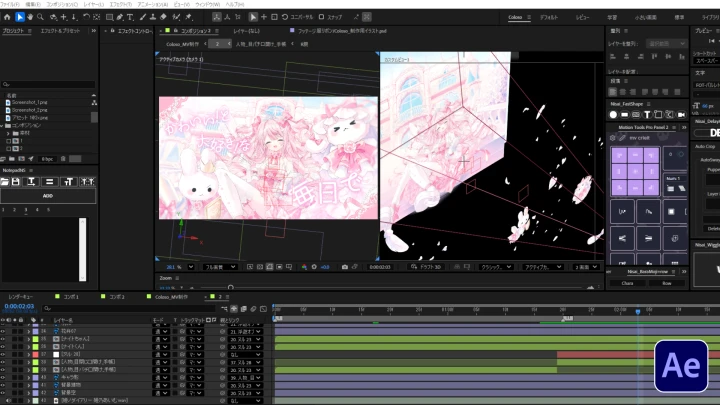Expand layer 37 properties

pyautogui.click(x=29, y=354)
